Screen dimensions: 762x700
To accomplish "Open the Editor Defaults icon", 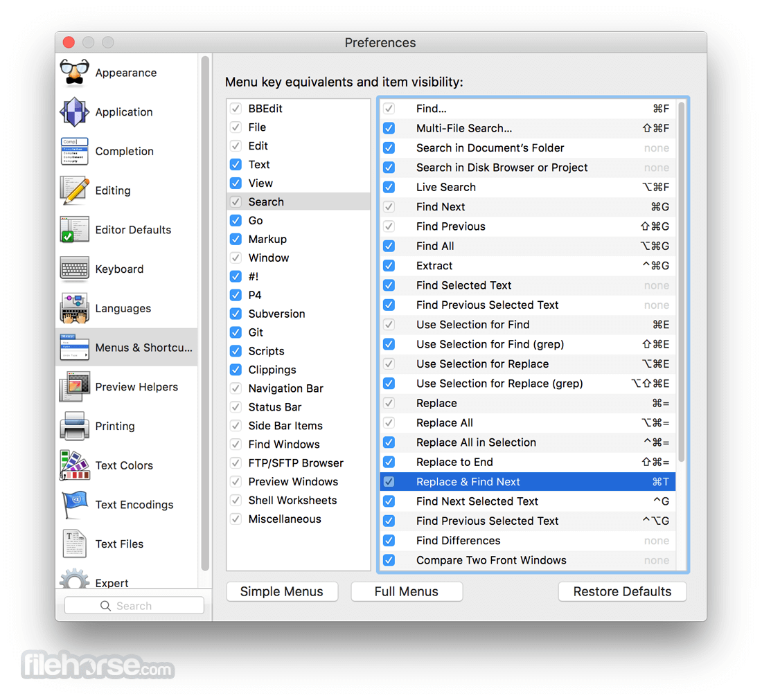I will click(x=74, y=230).
